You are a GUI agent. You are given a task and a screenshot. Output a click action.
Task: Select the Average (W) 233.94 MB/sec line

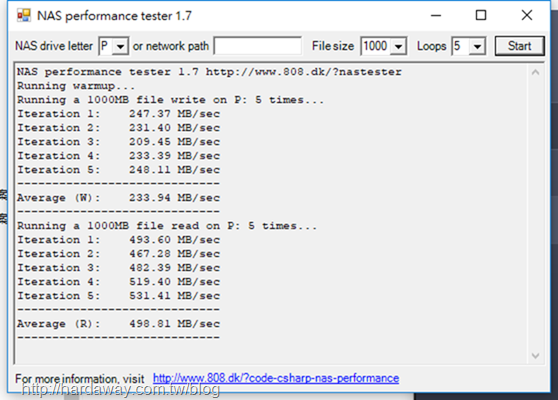pyautogui.click(x=119, y=198)
